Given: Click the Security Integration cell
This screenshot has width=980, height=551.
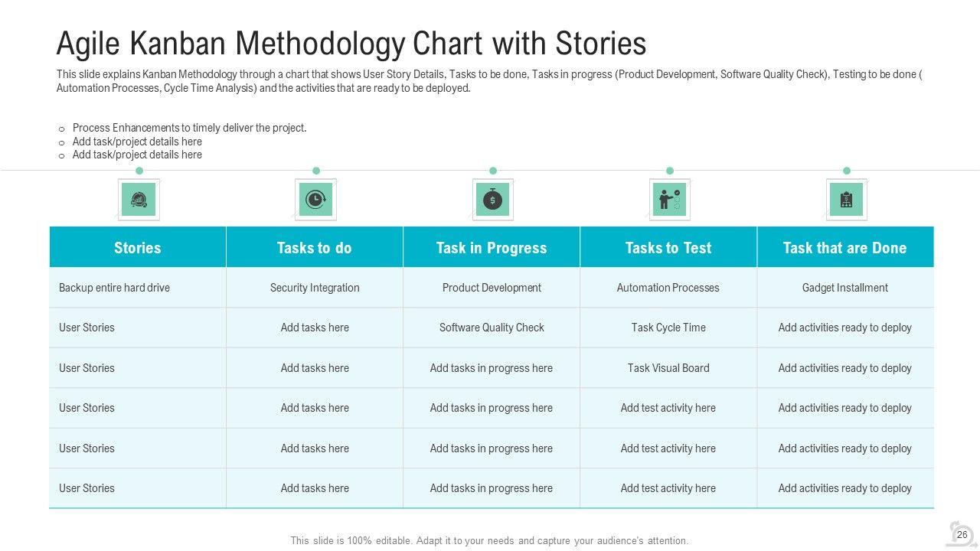Looking at the screenshot, I should point(315,288).
